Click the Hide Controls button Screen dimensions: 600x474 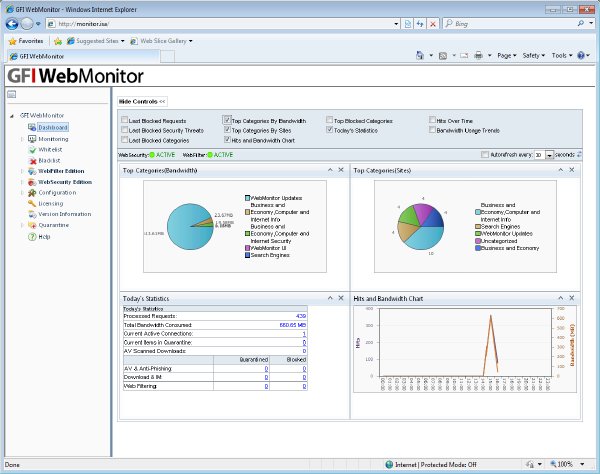pos(142,101)
